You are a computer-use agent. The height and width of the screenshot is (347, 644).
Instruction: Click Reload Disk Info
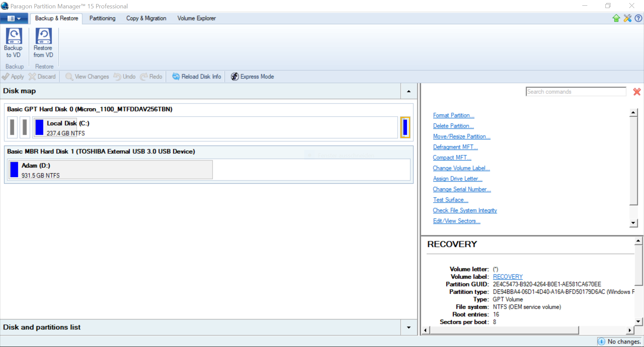[x=197, y=77]
